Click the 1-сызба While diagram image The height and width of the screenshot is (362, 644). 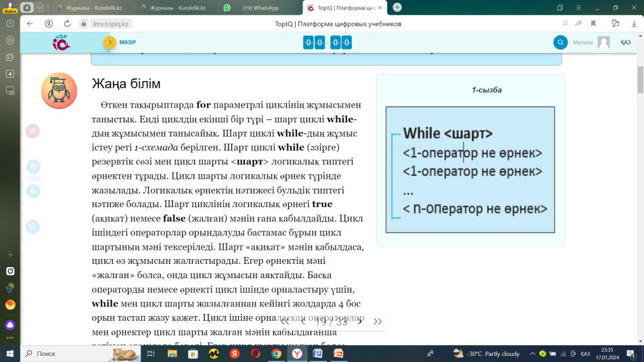[470, 170]
